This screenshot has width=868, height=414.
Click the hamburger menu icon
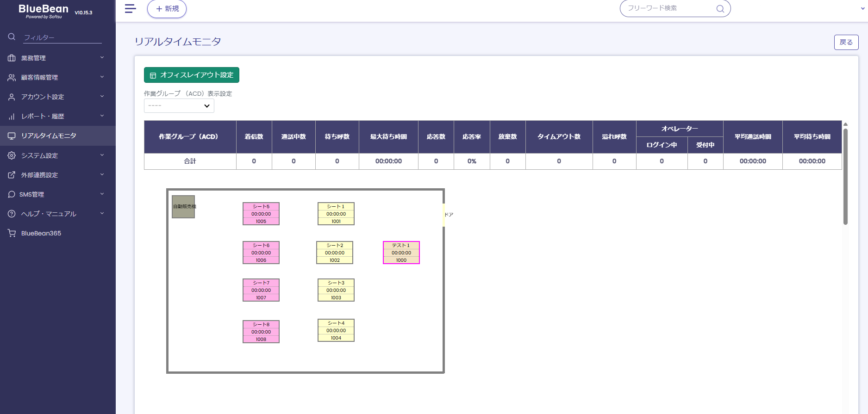point(131,9)
